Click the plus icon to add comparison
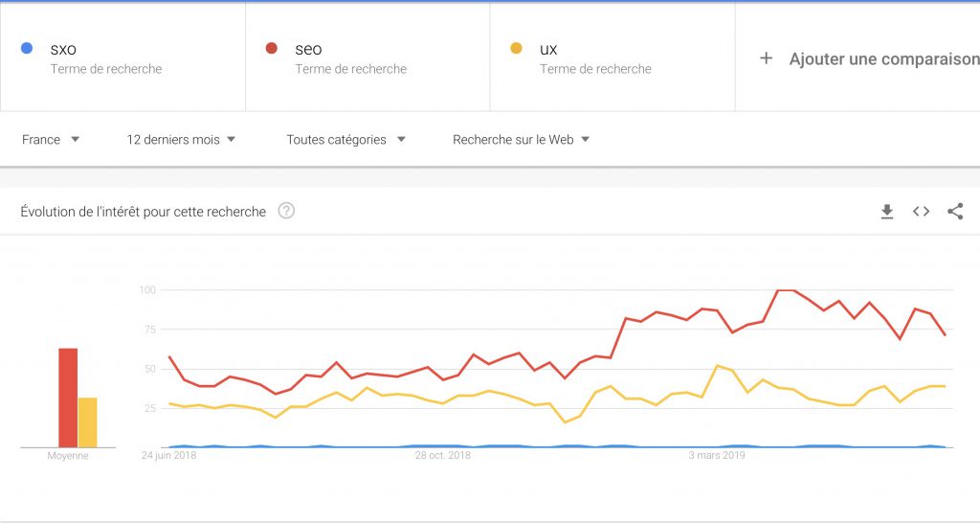Viewport: 980px width, 523px height. pos(766,58)
